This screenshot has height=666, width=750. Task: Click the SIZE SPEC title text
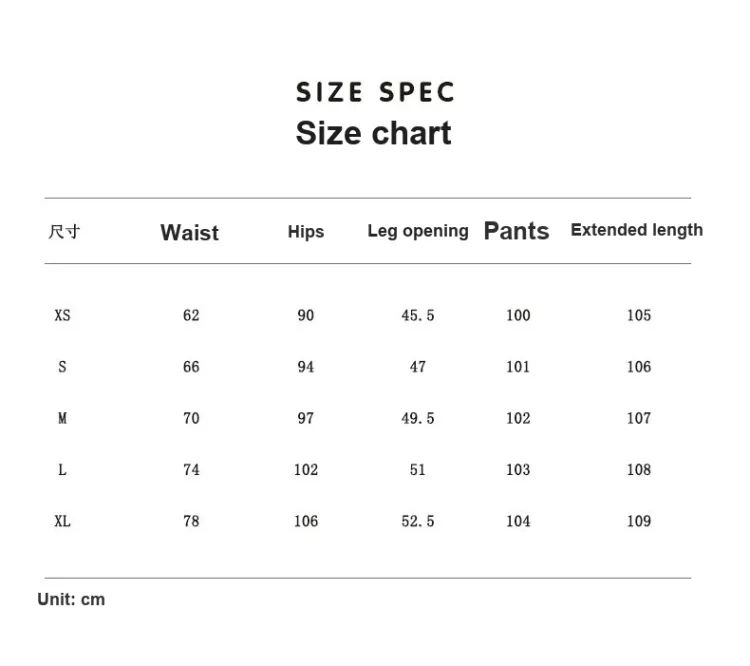coord(375,92)
